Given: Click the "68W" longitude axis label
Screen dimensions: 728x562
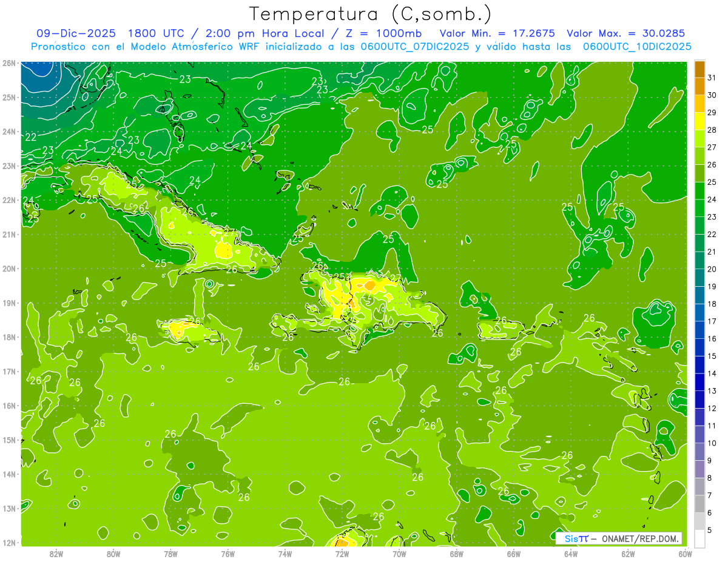Looking at the screenshot, I should coord(456,554).
